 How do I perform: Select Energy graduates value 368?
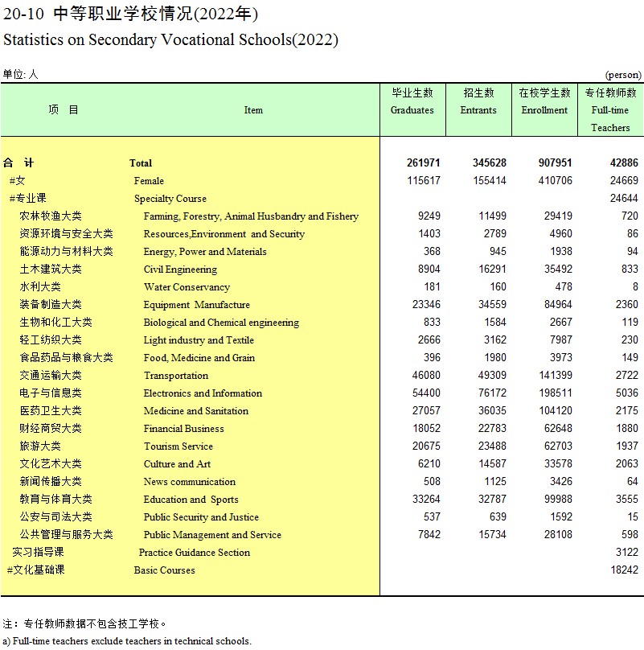click(432, 251)
